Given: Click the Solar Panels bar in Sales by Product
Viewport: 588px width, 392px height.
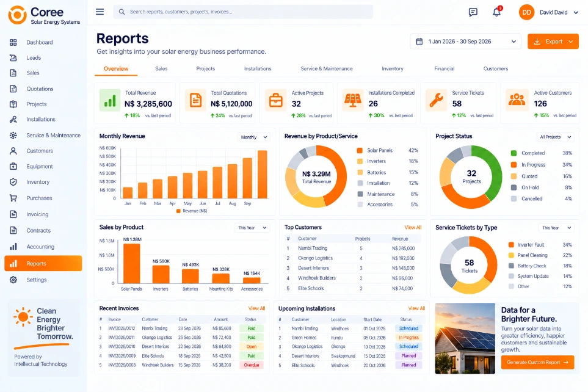Looking at the screenshot, I should [132, 263].
